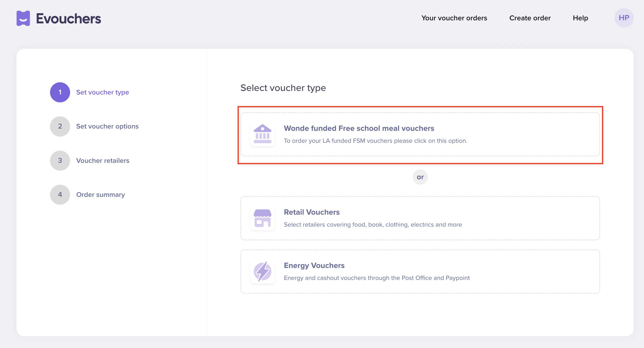Click the Evouchers brand name text
Image resolution: width=644 pixels, height=348 pixels.
coord(69,19)
